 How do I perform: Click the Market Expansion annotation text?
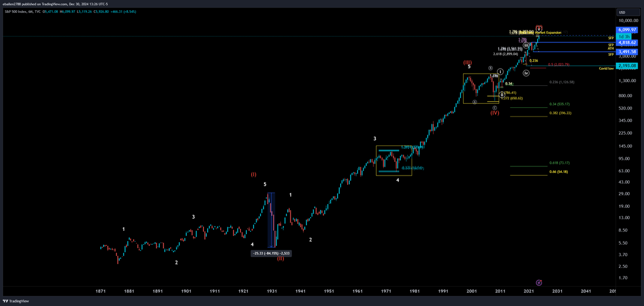(x=548, y=32)
